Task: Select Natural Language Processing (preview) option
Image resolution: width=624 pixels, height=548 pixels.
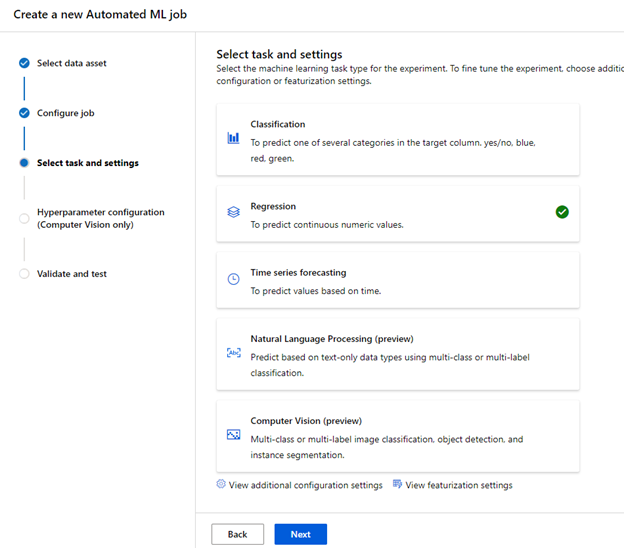Action: pyautogui.click(x=397, y=354)
